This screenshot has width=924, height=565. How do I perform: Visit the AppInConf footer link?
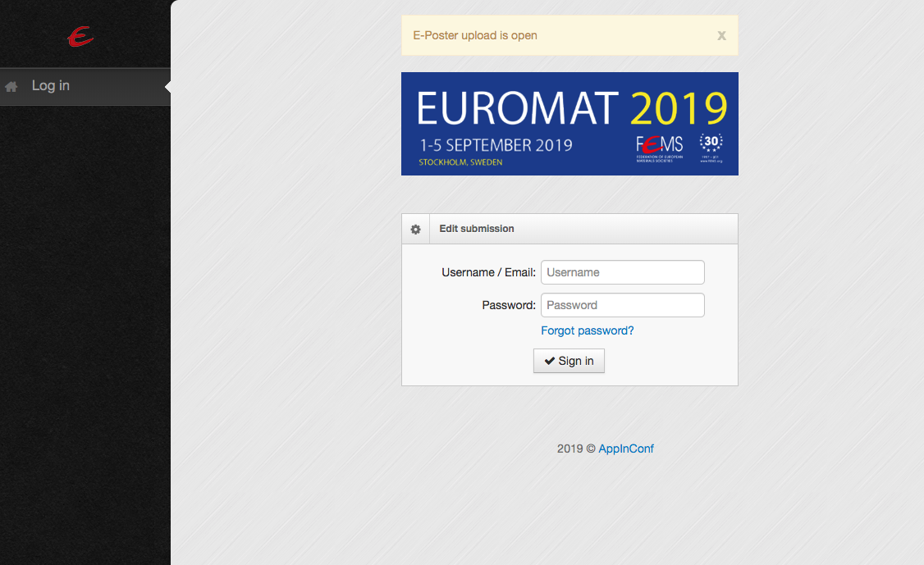coord(626,449)
